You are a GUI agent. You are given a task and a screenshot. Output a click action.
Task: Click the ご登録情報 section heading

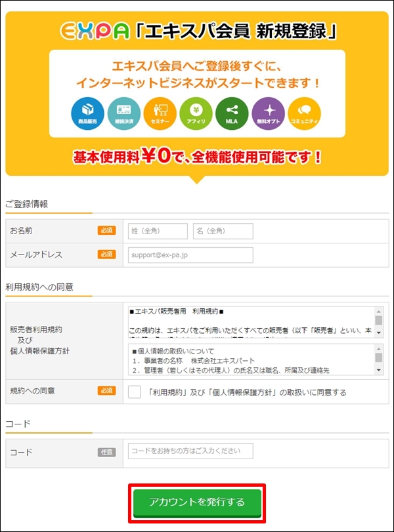click(26, 204)
